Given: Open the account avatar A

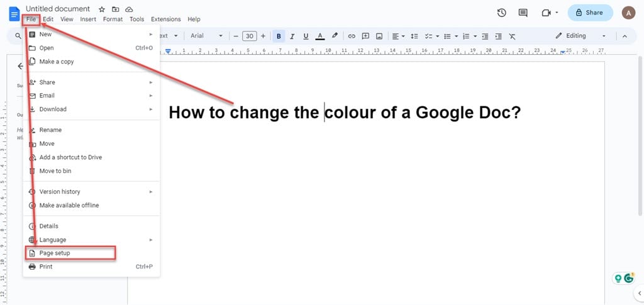Looking at the screenshot, I should pyautogui.click(x=628, y=13).
